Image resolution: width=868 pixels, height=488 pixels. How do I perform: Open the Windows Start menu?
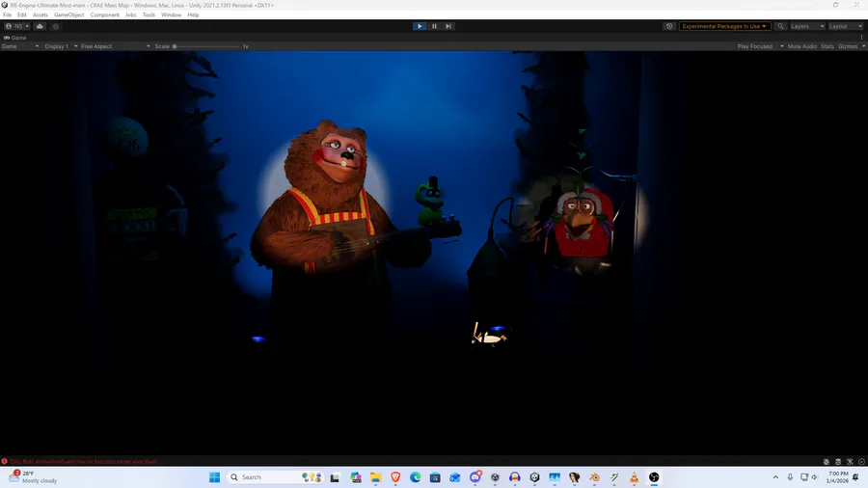(x=215, y=477)
